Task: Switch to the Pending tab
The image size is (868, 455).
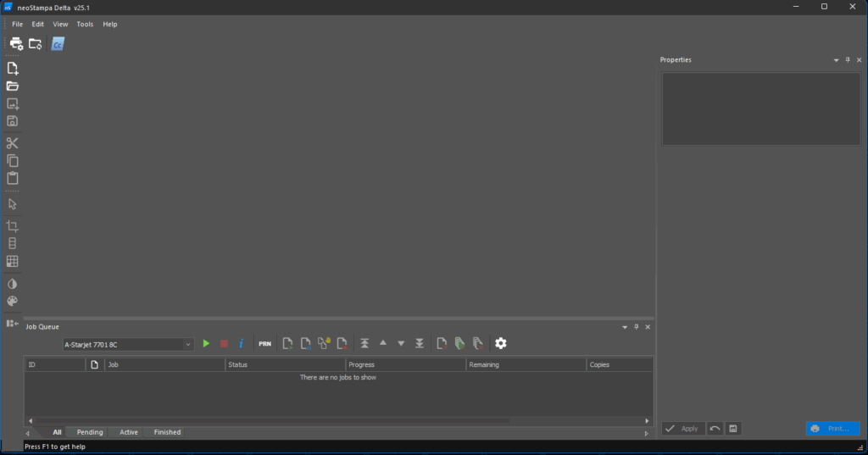Action: (x=90, y=432)
